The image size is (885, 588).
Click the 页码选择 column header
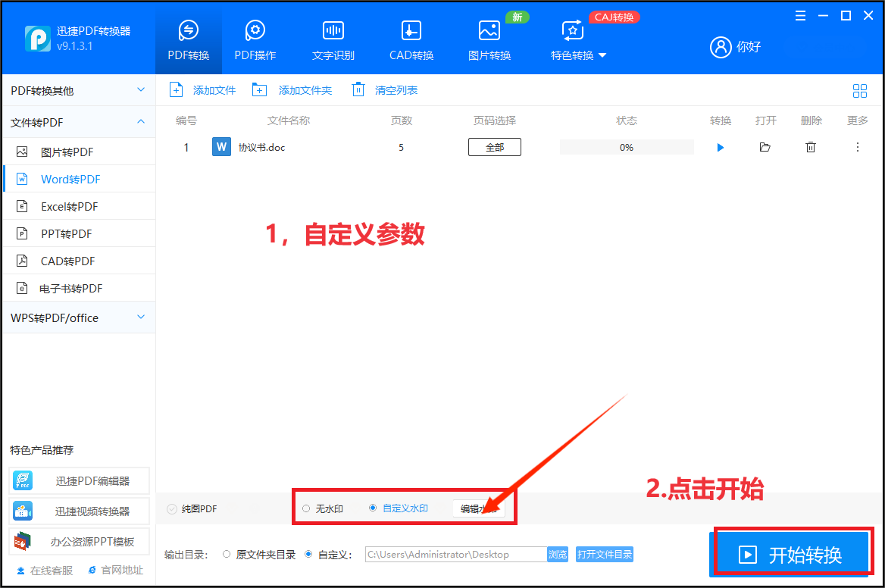click(x=495, y=120)
